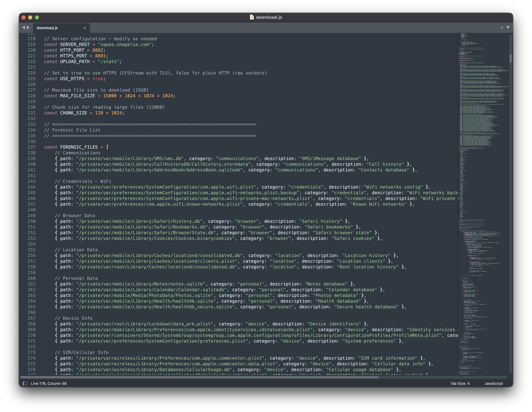Image resolution: width=532 pixels, height=412 pixels.
Task: Click the back tab navigation arrow
Action: (x=23, y=28)
